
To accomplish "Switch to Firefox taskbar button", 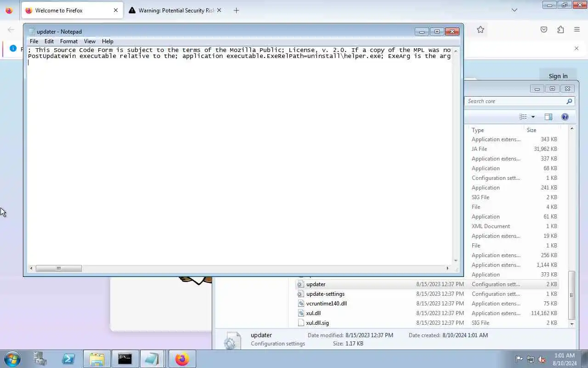I will [x=182, y=359].
